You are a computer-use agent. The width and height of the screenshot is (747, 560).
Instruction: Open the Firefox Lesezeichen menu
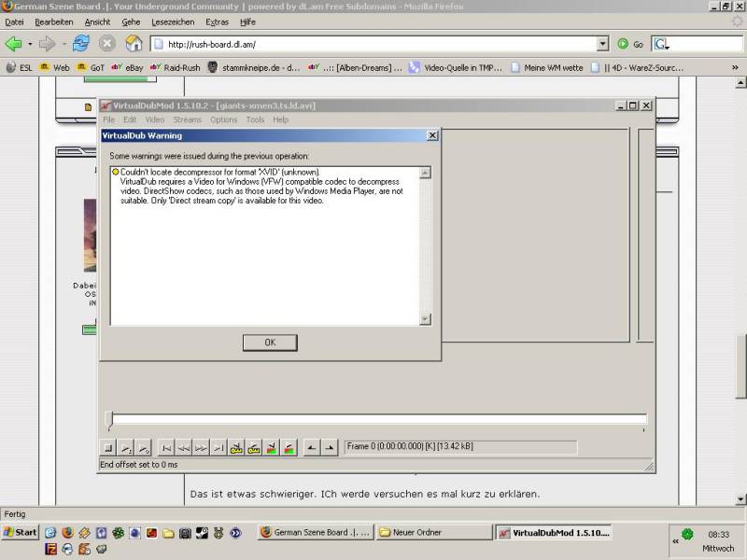click(173, 21)
